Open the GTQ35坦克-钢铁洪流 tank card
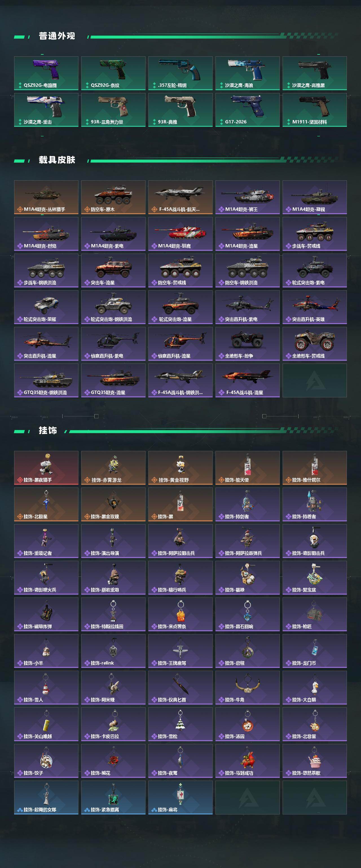The image size is (361, 868). click(x=46, y=380)
